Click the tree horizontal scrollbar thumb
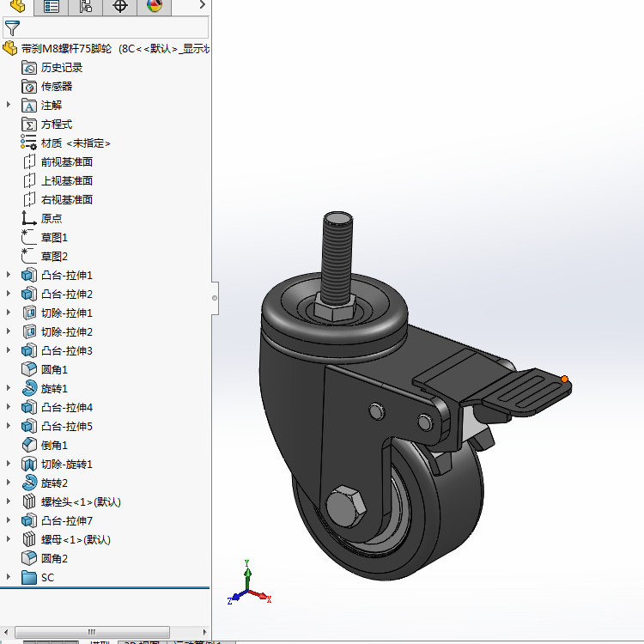The image size is (644, 644). click(x=92, y=632)
